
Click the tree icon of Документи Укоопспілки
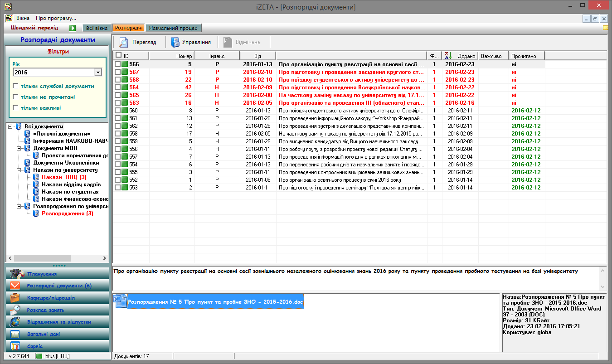pyautogui.click(x=27, y=163)
